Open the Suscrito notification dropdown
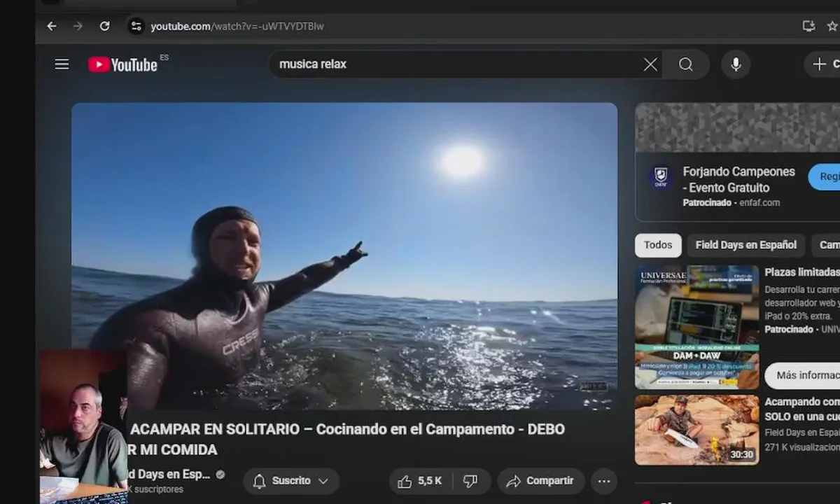840x504 pixels. pos(291,481)
